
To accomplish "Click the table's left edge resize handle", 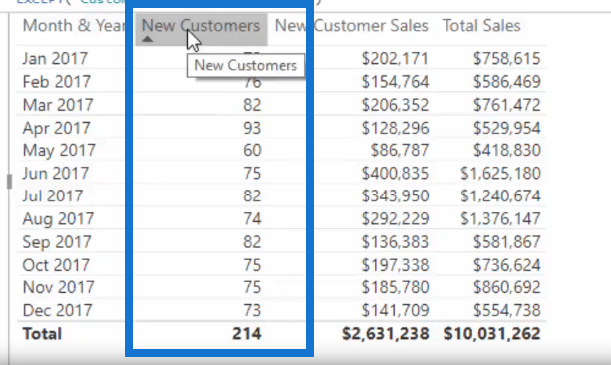I will [x=9, y=182].
